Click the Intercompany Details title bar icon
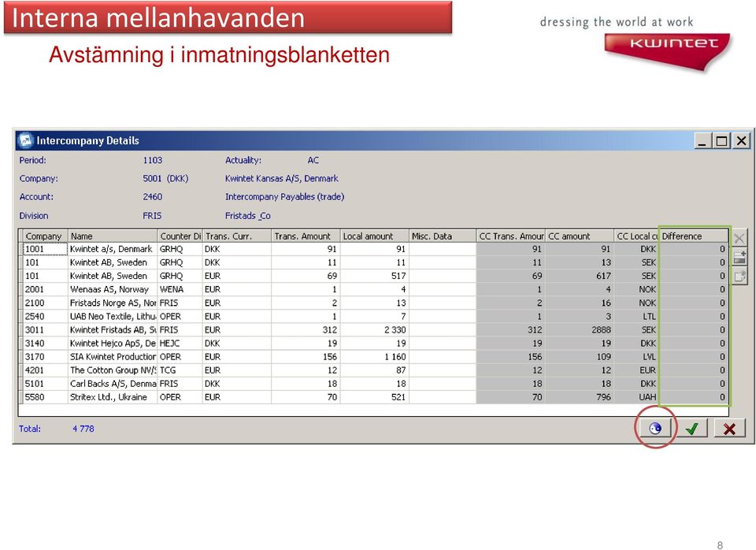The image size is (756, 550). pos(25,140)
